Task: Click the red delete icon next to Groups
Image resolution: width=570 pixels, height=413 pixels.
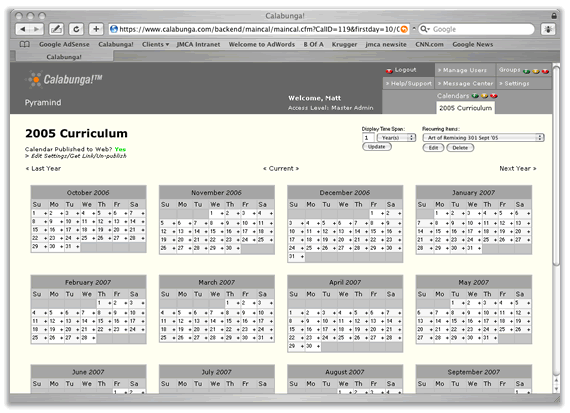Action: [545, 71]
